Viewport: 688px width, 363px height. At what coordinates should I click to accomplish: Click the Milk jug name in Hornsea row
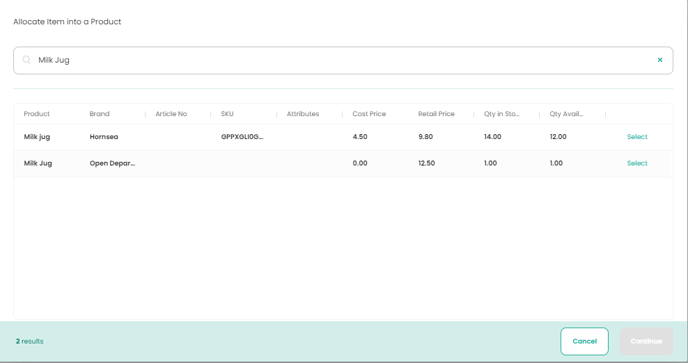(x=37, y=137)
